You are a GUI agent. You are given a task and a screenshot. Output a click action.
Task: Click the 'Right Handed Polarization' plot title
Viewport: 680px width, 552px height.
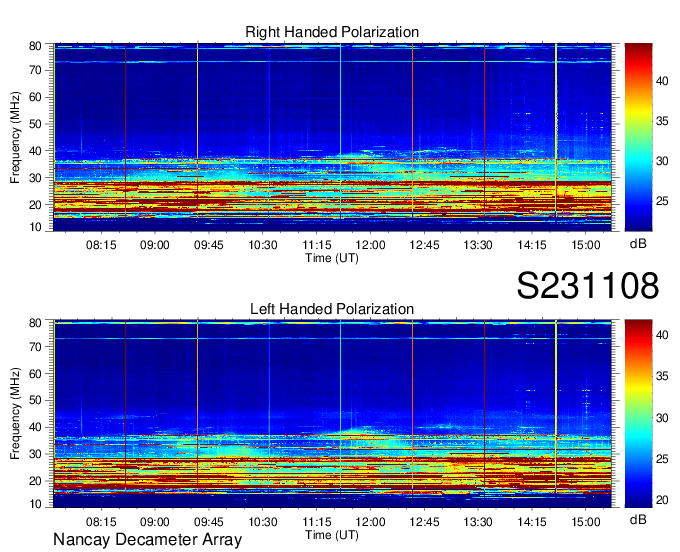coord(332,32)
